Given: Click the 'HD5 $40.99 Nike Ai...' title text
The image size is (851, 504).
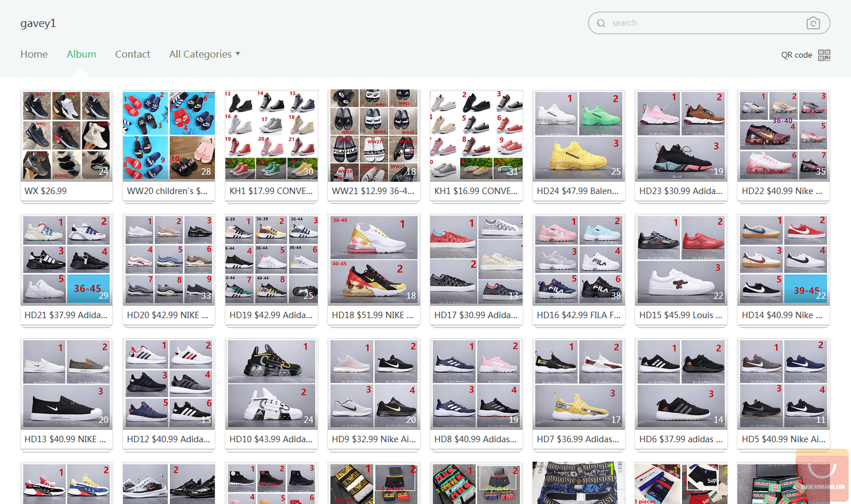Looking at the screenshot, I should click(783, 439).
